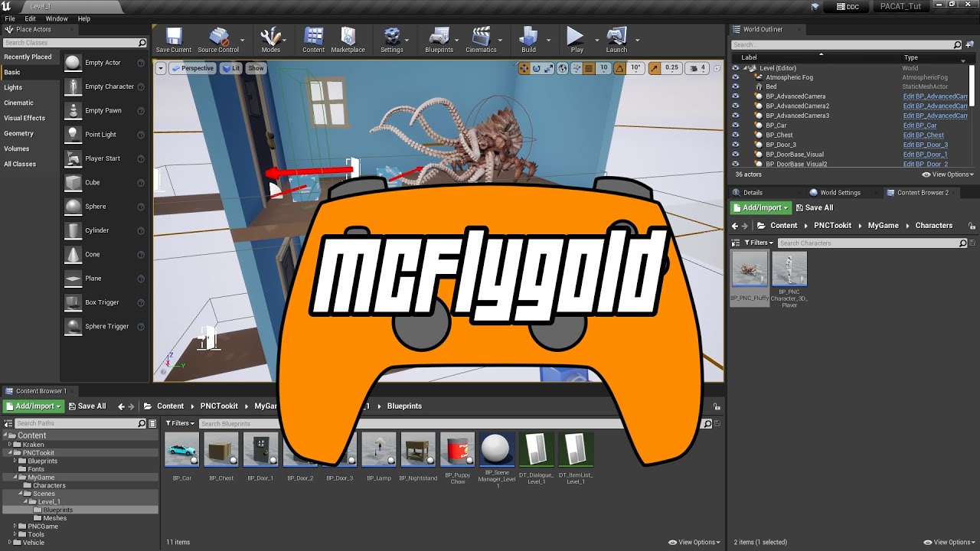This screenshot has width=980, height=551.
Task: Select Player Start actor in Place Actors
Action: pos(103,158)
